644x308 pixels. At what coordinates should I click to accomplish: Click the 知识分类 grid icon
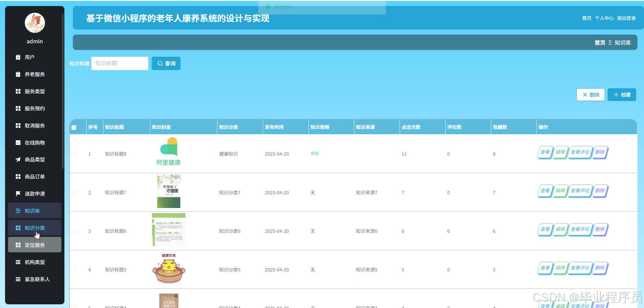pyautogui.click(x=18, y=228)
